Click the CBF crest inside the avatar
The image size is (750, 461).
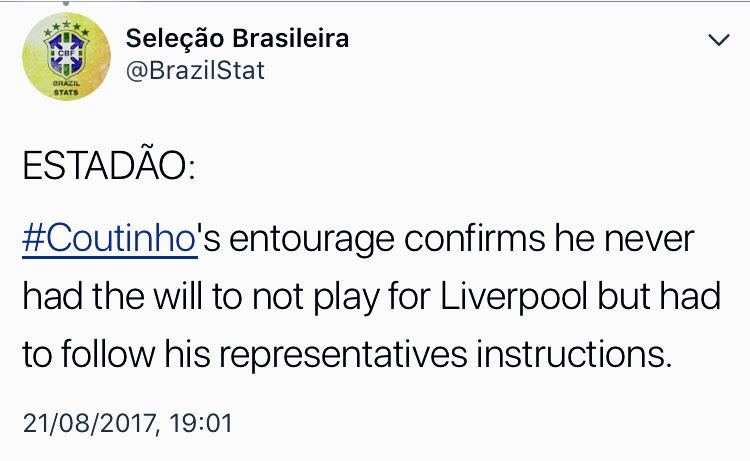tap(66, 55)
